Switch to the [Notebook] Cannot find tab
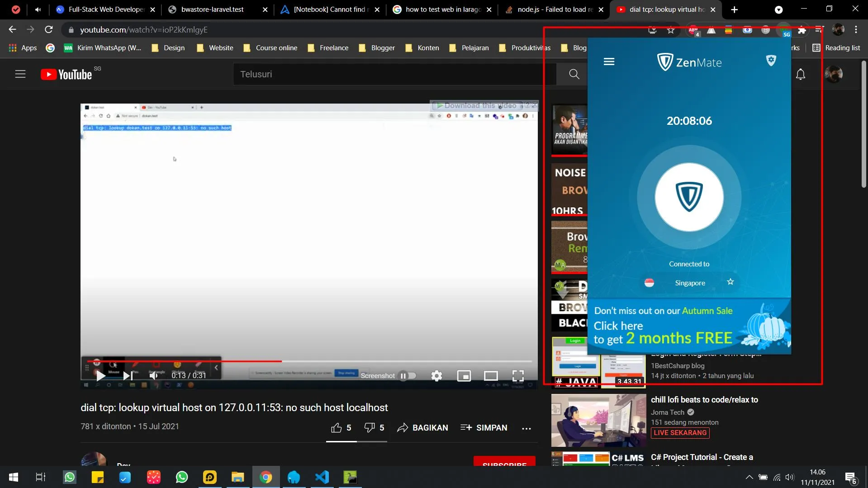 (x=331, y=9)
